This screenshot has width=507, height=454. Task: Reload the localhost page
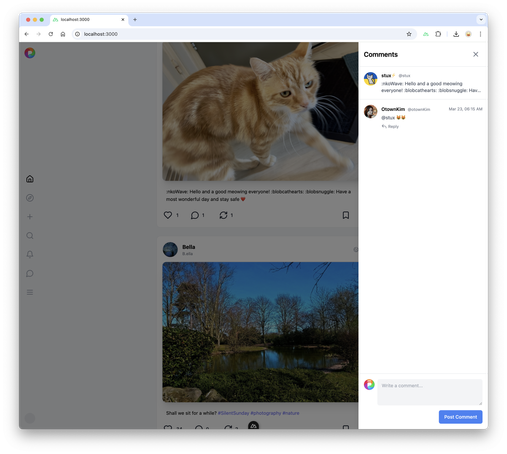(51, 34)
